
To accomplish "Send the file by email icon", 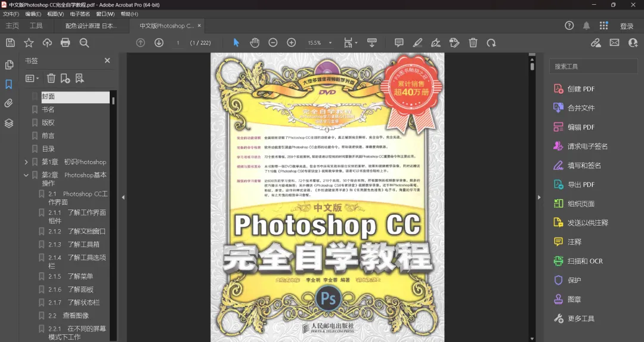I will tap(614, 43).
